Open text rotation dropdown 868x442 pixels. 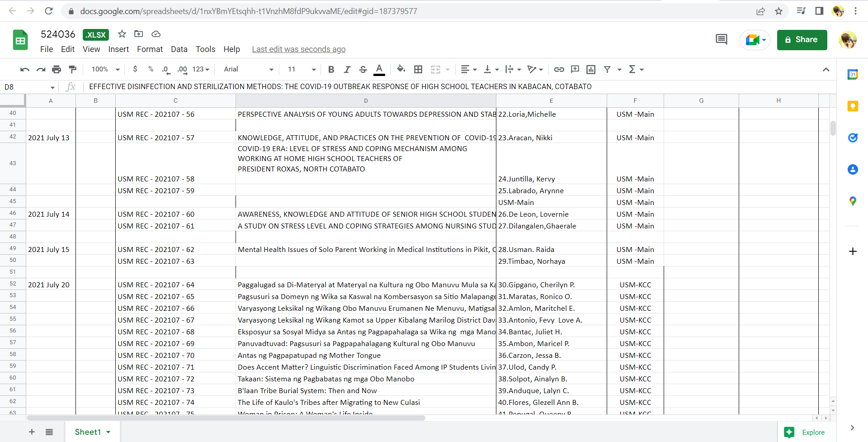(x=535, y=69)
